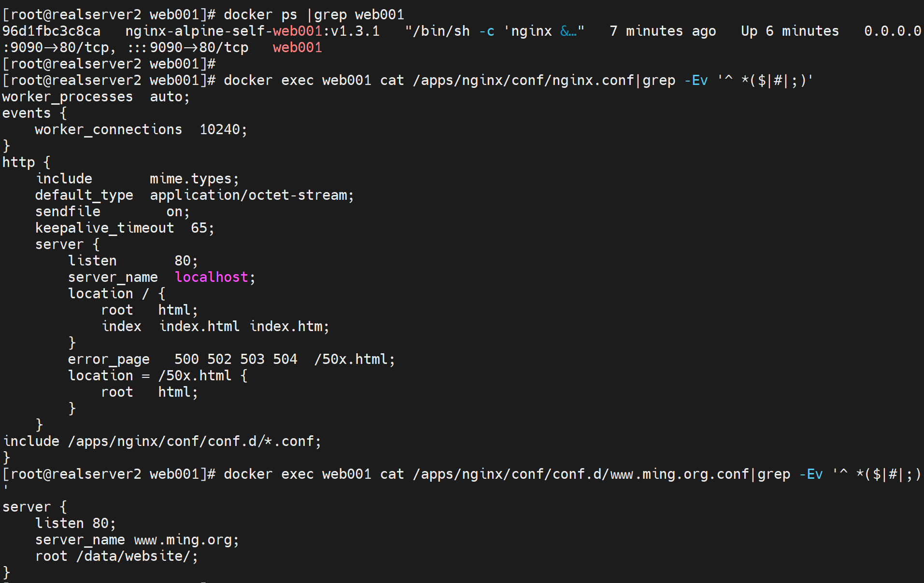
Task: Click the index.html index.htm entry
Action: tap(244, 327)
